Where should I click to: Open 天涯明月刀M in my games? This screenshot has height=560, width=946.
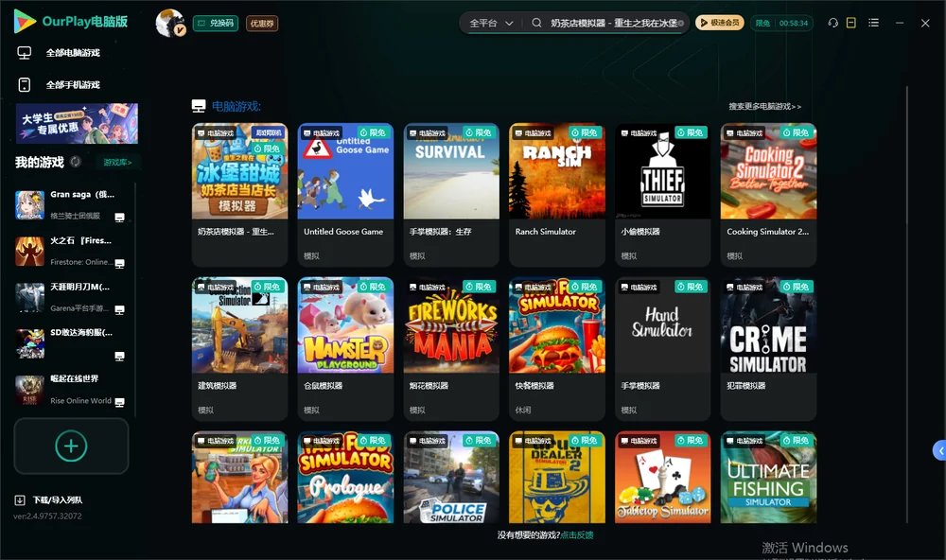pyautogui.click(x=71, y=297)
